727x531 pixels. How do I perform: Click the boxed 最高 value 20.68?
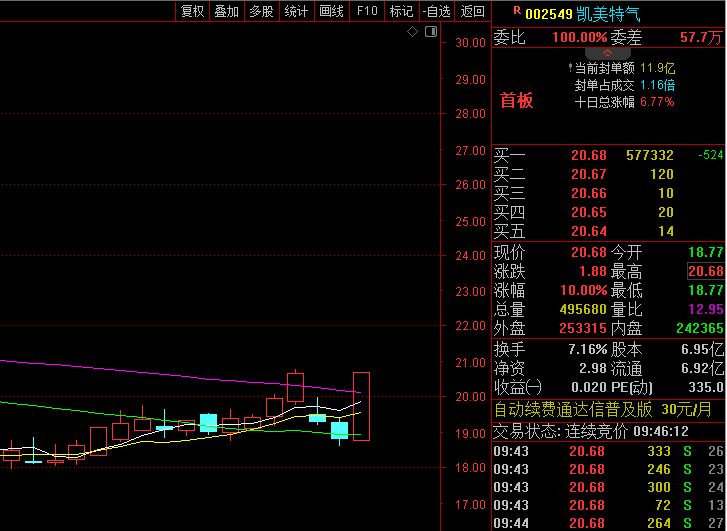[x=706, y=271]
